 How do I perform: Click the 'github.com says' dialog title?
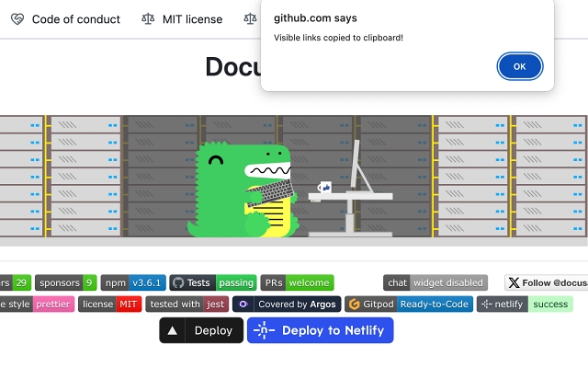click(315, 18)
